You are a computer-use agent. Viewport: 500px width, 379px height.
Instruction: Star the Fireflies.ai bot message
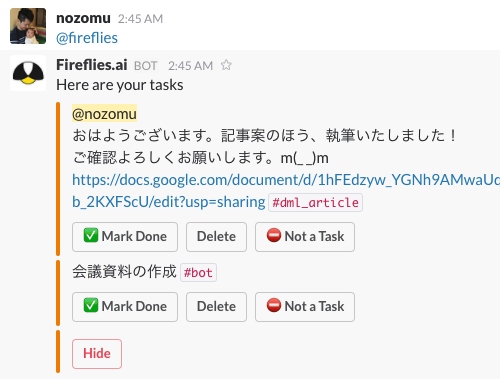tap(226, 65)
